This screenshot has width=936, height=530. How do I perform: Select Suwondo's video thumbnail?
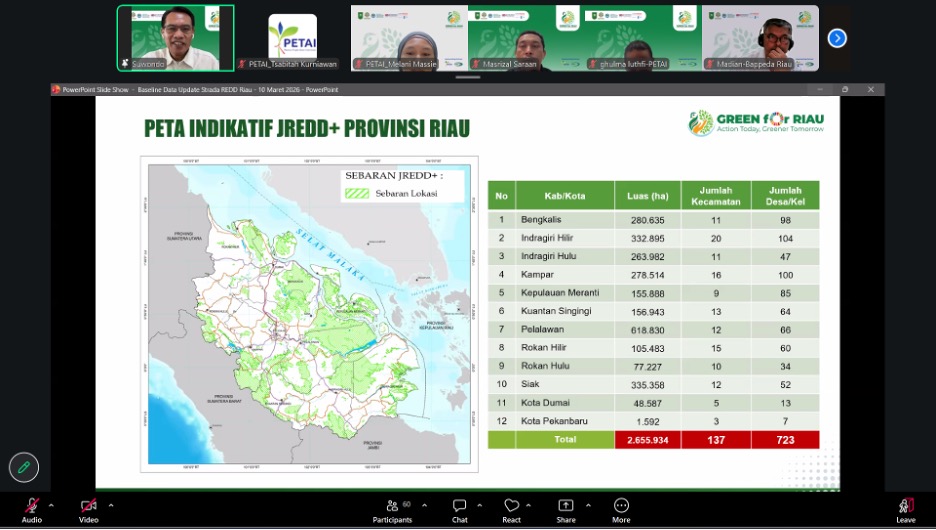(x=176, y=38)
